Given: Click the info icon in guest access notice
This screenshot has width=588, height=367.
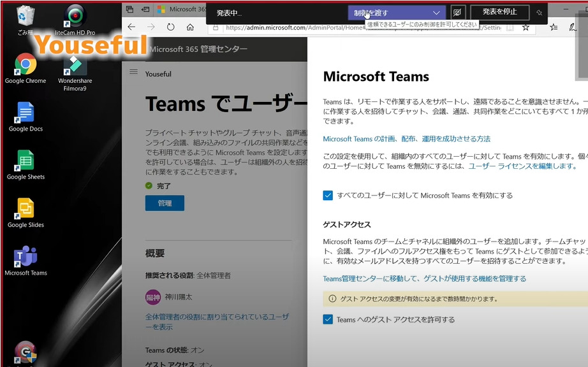Looking at the screenshot, I should (x=332, y=298).
